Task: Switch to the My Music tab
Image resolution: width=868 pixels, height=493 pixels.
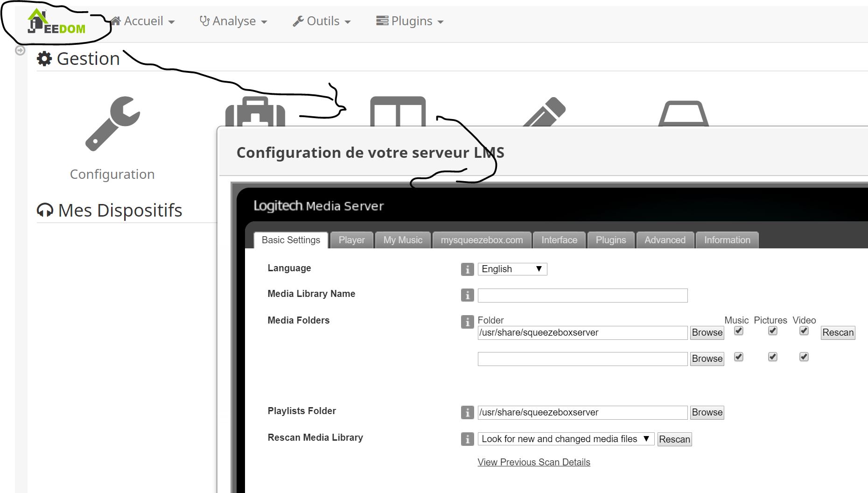Action: (403, 240)
